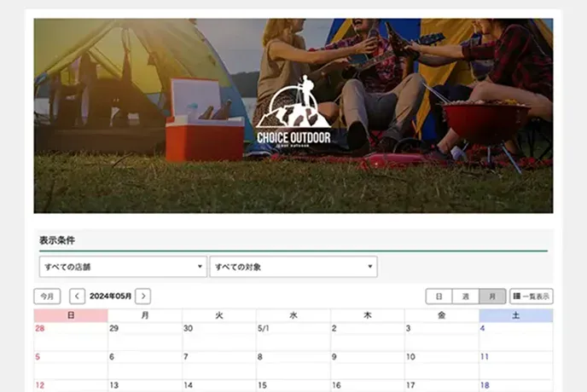Go to previous month with left chevron
The height and width of the screenshot is (392, 587).
pyautogui.click(x=77, y=297)
